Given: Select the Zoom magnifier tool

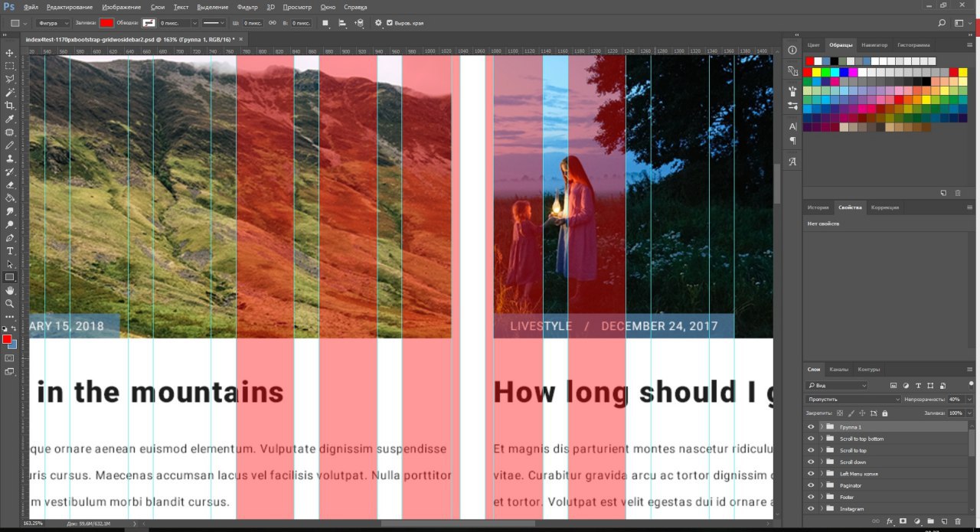Looking at the screenshot, I should (x=10, y=303).
